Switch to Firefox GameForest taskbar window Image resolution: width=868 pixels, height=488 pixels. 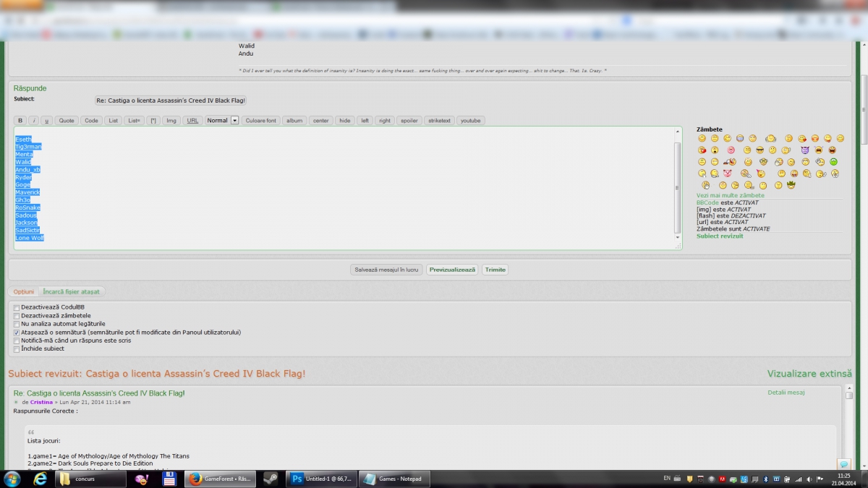click(x=219, y=479)
